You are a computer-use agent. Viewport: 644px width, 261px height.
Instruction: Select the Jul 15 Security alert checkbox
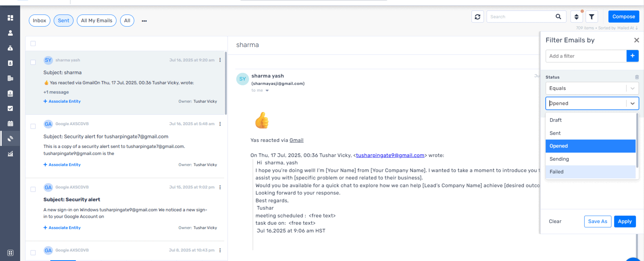click(33, 189)
